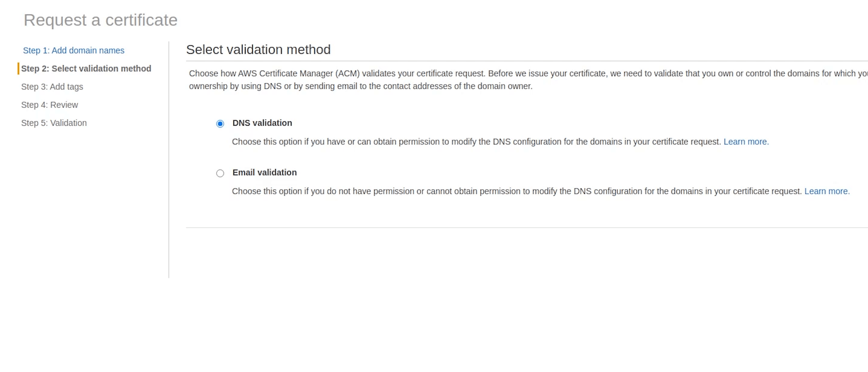Choose the Email validation radio button
The image size is (868, 372).
coord(220,174)
